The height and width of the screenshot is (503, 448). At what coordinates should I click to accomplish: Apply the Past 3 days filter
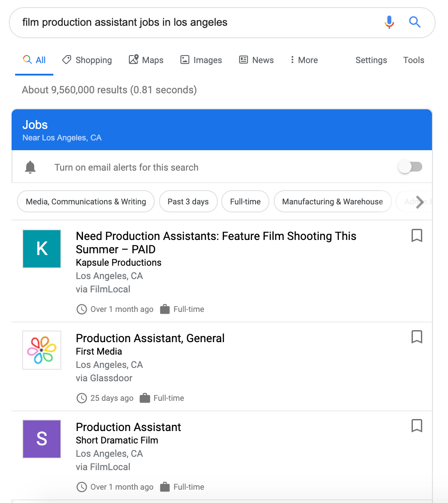click(188, 201)
